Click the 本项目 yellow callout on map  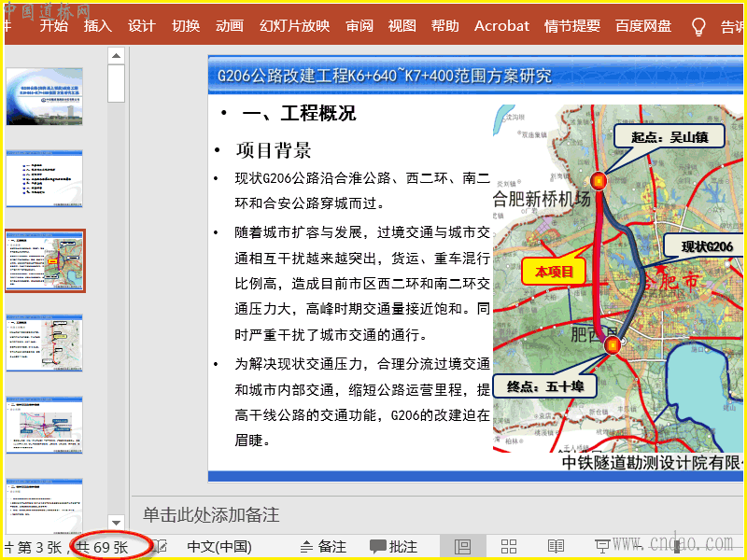click(554, 272)
